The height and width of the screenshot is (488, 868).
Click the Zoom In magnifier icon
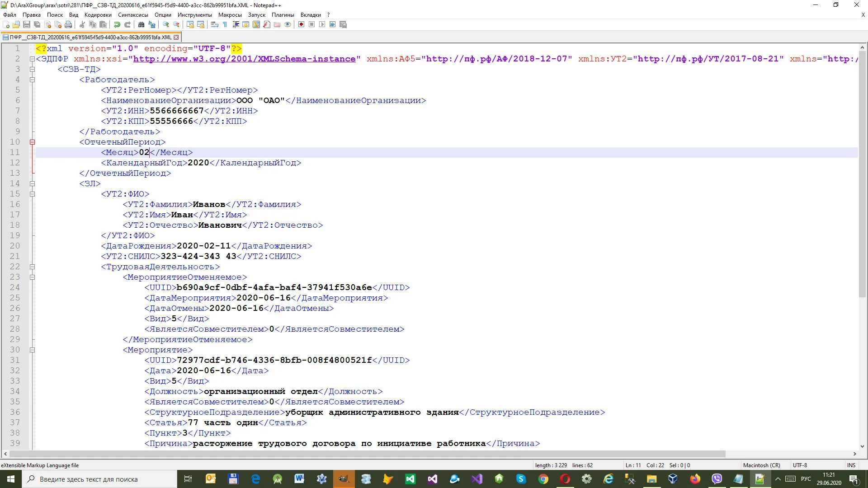166,24
